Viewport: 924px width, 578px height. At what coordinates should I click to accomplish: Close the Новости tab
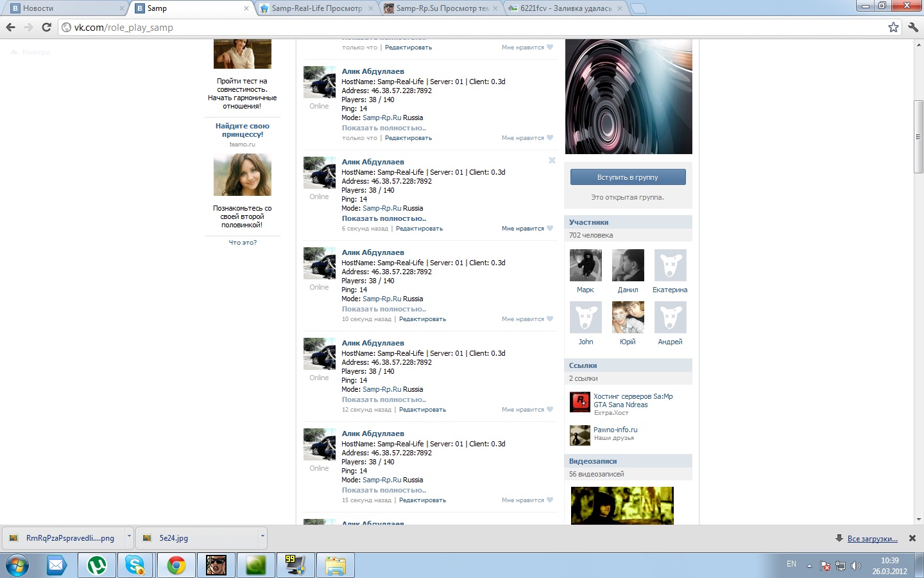pyautogui.click(x=122, y=8)
